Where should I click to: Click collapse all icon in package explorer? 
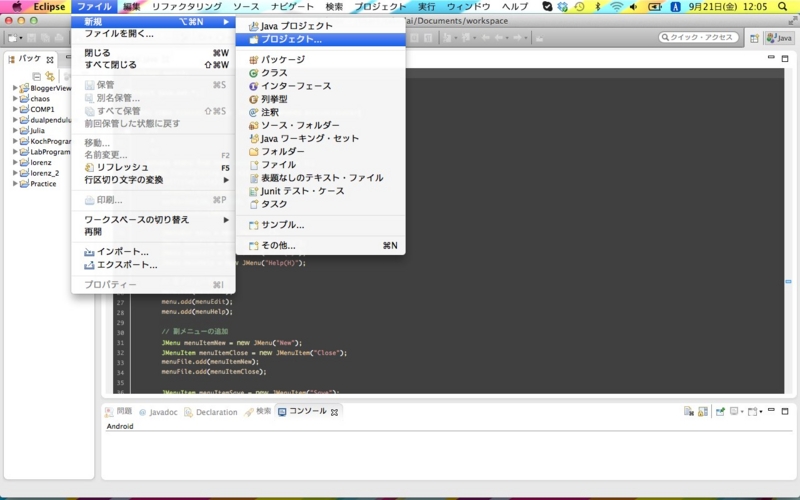click(37, 77)
